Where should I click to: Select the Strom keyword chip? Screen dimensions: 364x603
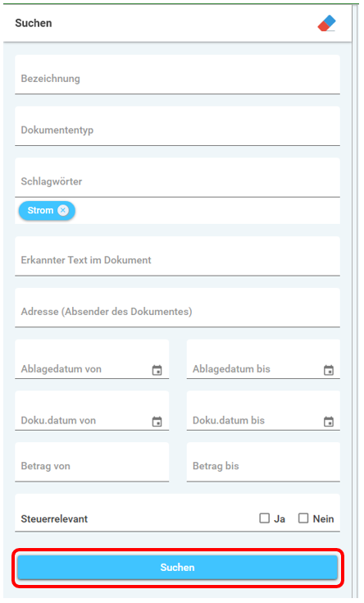click(47, 211)
